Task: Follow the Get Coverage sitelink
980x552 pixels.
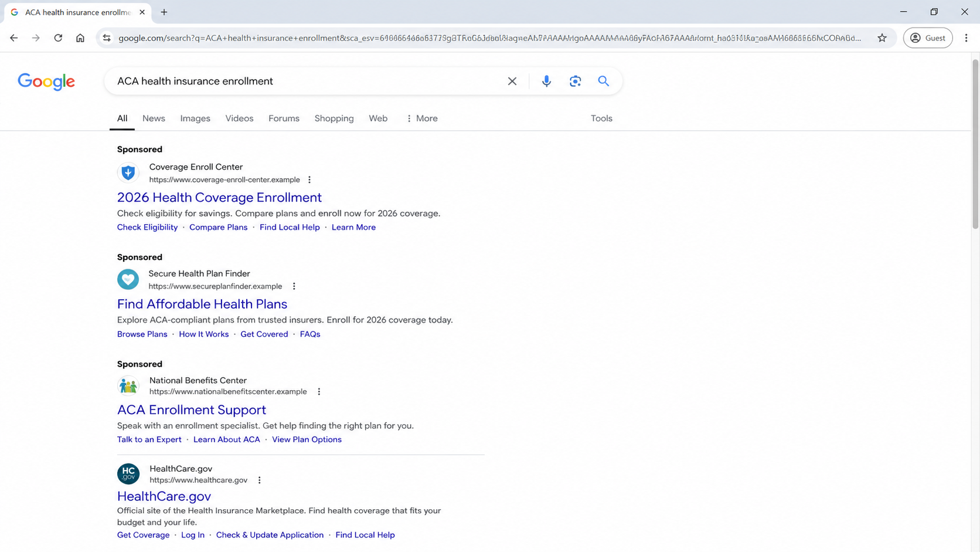Action: tap(143, 535)
